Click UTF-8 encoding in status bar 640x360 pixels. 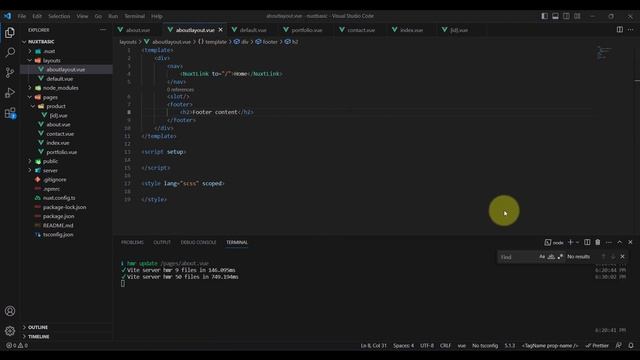pyautogui.click(x=427, y=345)
